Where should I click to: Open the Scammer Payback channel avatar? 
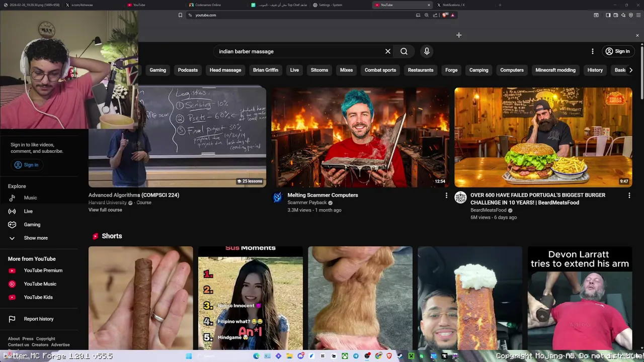(277, 197)
